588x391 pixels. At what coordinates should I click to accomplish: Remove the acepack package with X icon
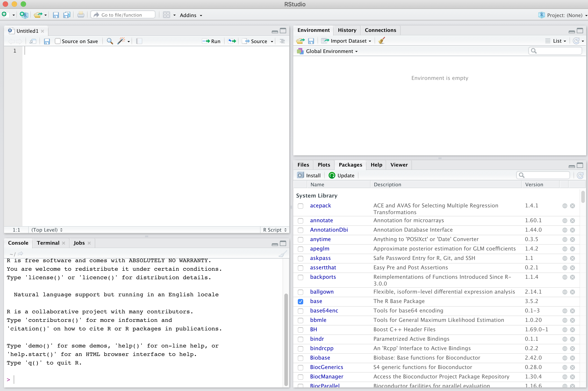[573, 206]
